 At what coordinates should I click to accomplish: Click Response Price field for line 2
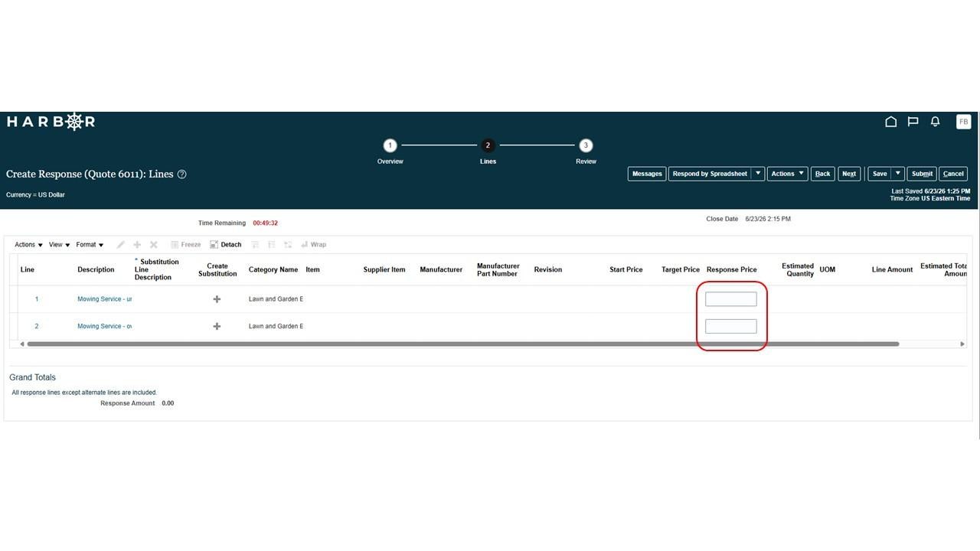coord(730,326)
